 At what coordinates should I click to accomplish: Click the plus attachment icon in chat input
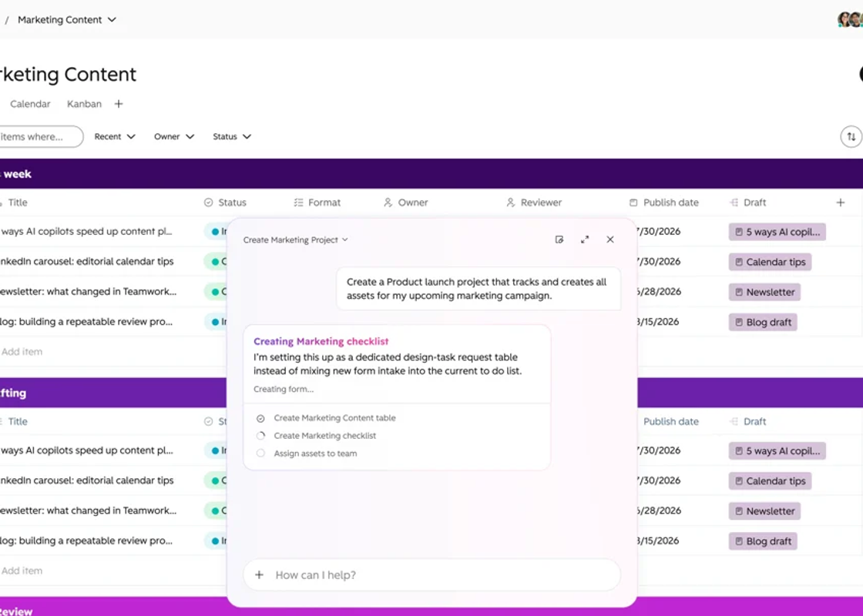259,574
